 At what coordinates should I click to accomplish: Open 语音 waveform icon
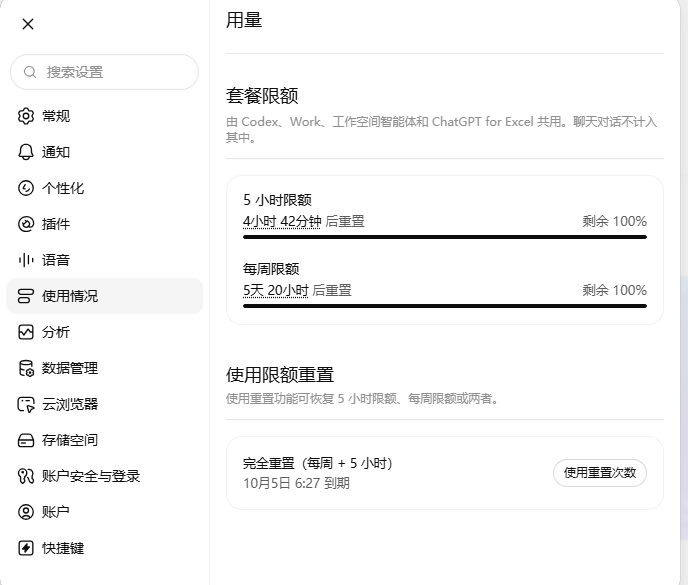pyautogui.click(x=26, y=260)
